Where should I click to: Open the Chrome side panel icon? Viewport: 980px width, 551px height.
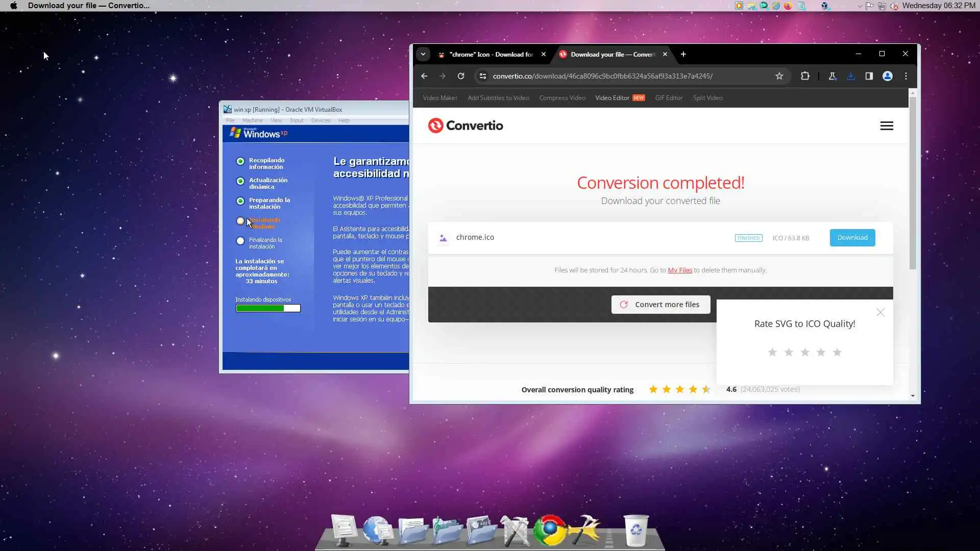click(869, 76)
